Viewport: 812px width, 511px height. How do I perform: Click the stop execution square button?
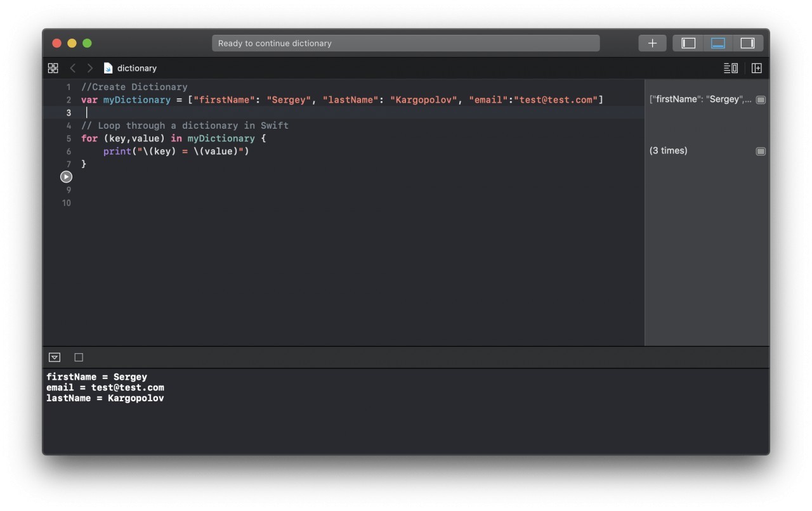coord(79,358)
